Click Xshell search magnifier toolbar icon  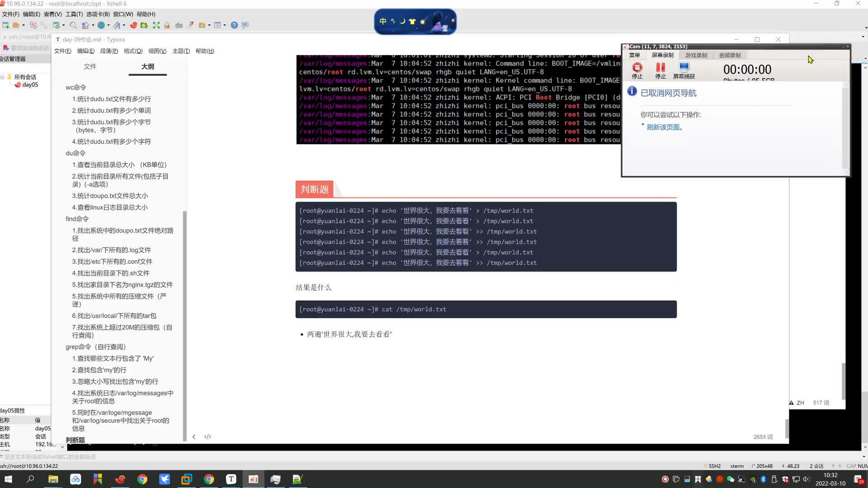pyautogui.click(x=73, y=25)
